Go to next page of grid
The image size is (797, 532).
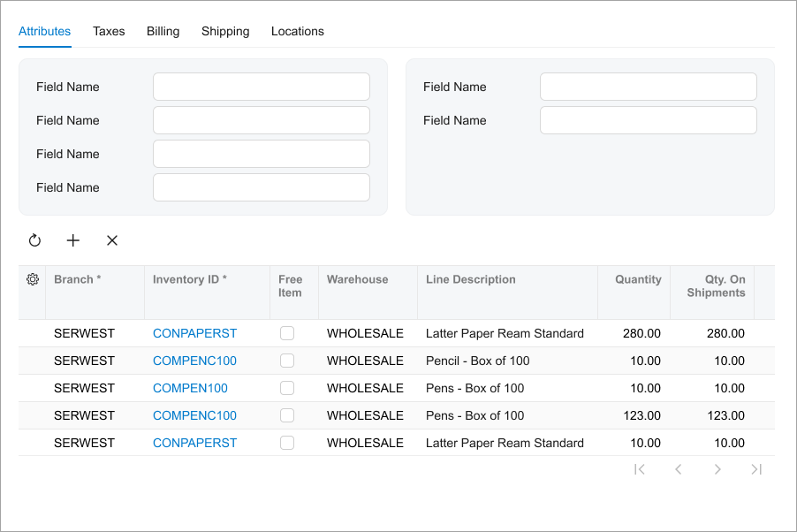717,469
